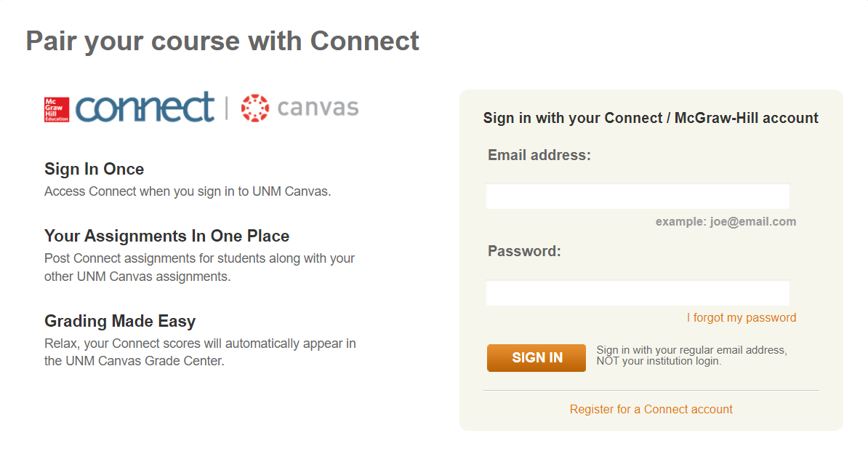Focus the Email address input field
Screen dimensions: 868x449
point(638,196)
